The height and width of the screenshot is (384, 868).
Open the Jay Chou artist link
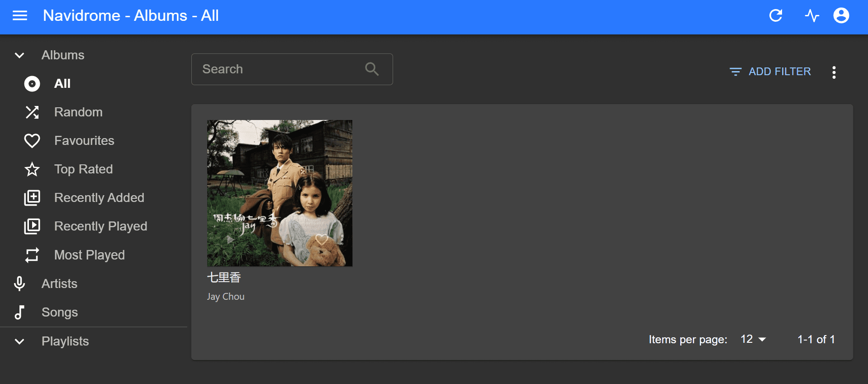pos(226,297)
